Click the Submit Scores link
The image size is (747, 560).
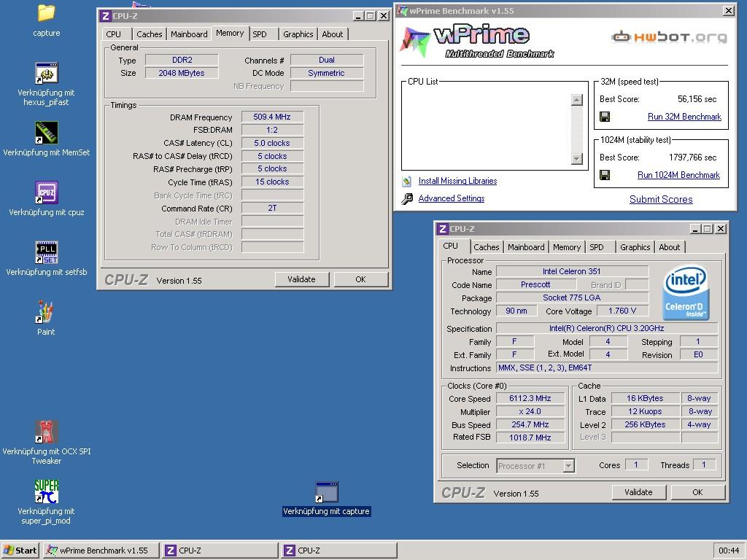[661, 200]
